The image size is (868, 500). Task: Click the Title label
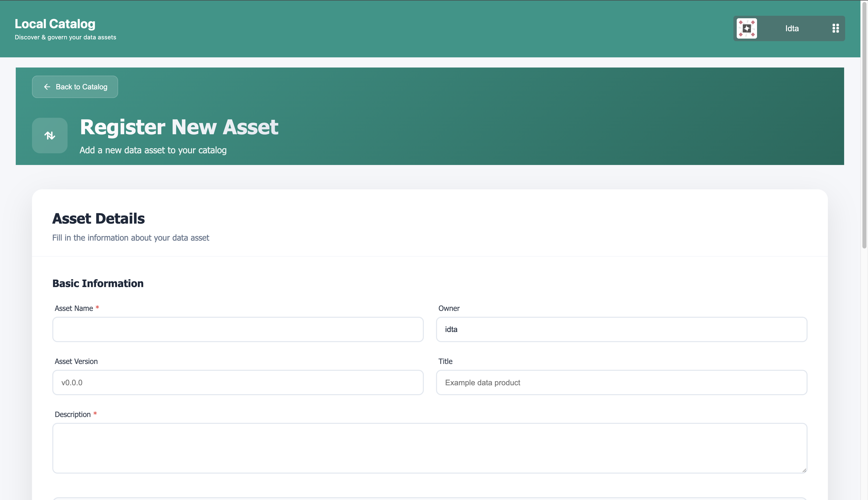[x=445, y=361]
